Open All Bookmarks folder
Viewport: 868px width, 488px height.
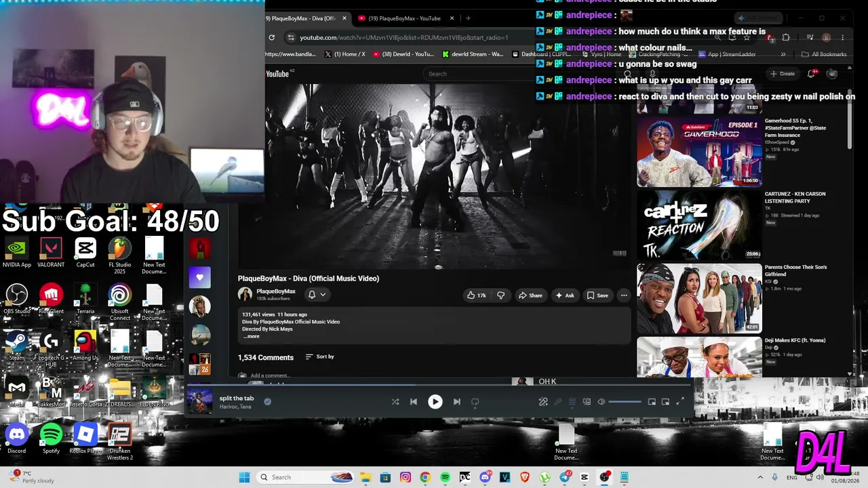tap(824, 54)
